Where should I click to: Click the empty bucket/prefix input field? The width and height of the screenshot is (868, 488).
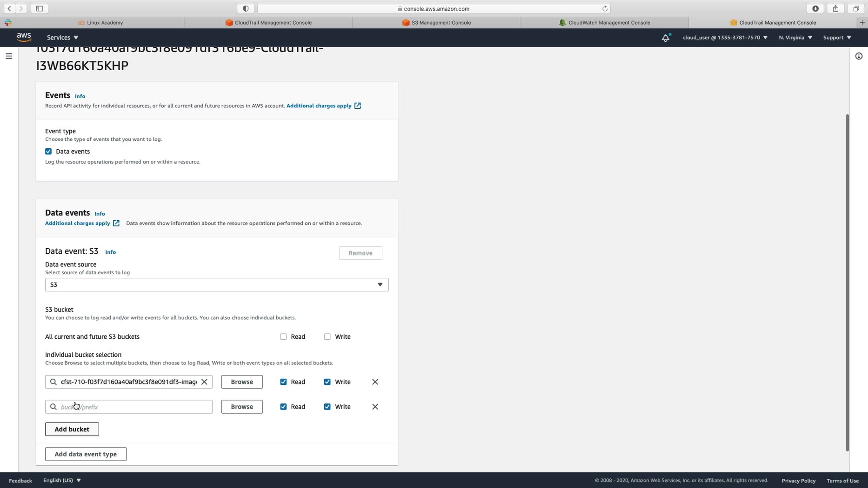point(129,407)
